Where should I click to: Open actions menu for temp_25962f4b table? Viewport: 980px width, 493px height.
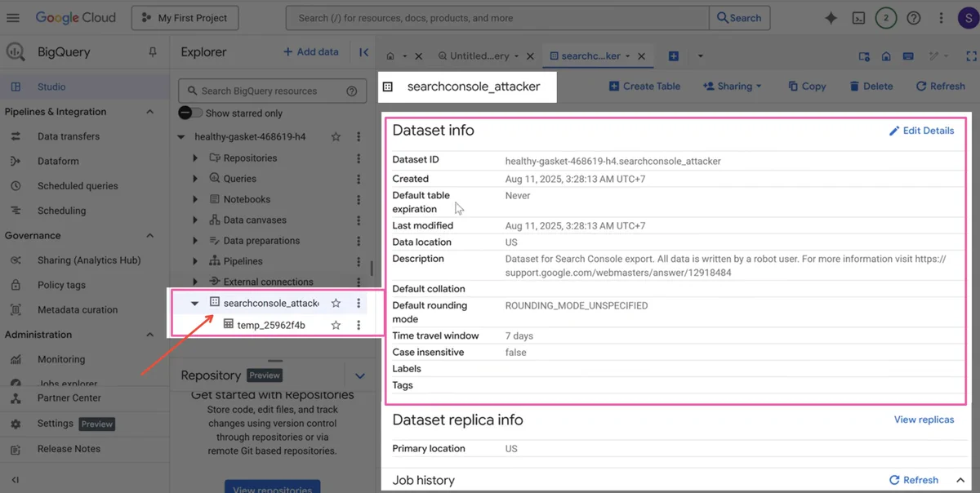tap(359, 325)
